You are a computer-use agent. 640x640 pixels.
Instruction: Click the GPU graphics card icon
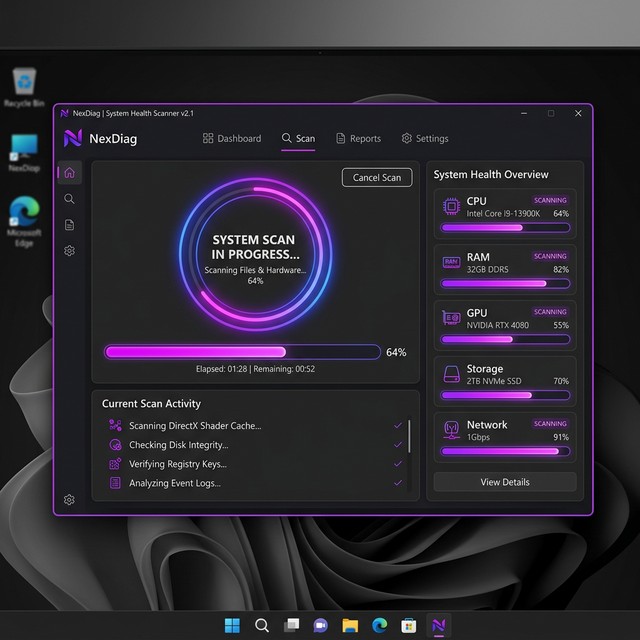450,318
